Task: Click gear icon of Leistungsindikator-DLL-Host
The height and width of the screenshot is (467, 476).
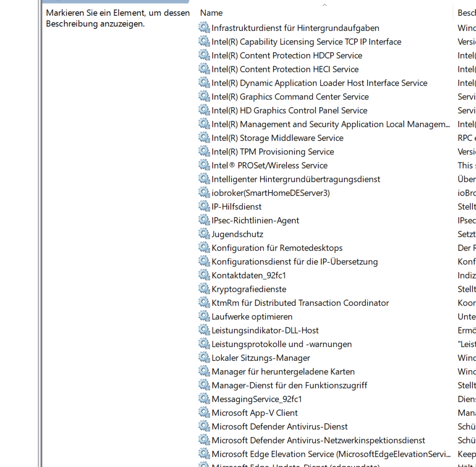Action: [x=204, y=330]
